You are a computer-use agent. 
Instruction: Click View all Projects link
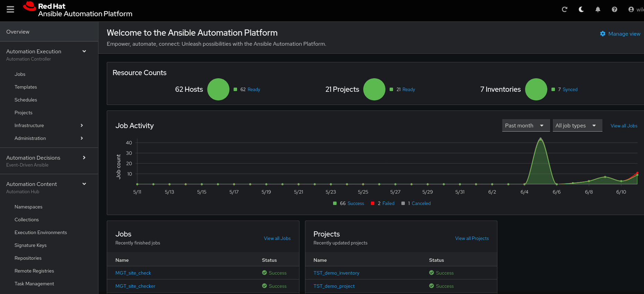(x=472, y=238)
